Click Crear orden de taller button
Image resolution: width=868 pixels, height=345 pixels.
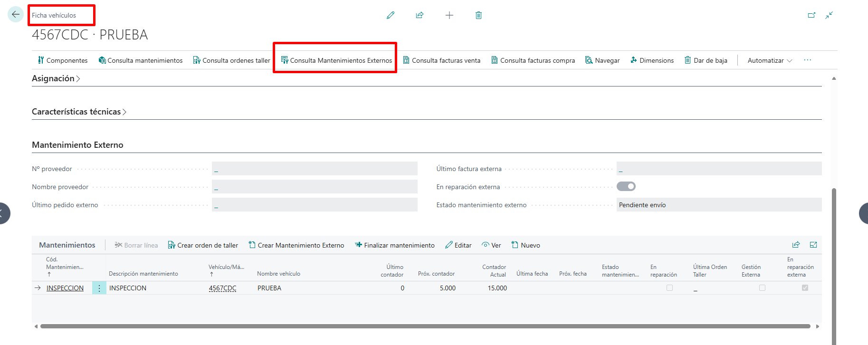pyautogui.click(x=203, y=245)
